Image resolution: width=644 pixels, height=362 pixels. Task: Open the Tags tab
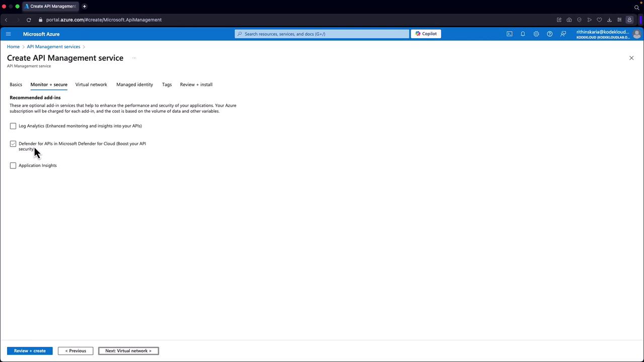(167, 84)
